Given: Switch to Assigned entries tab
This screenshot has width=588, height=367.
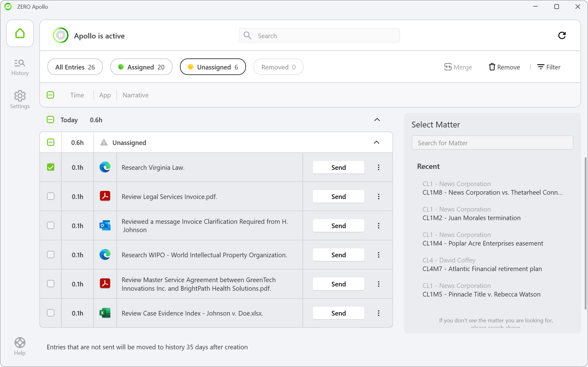Looking at the screenshot, I should 141,67.
